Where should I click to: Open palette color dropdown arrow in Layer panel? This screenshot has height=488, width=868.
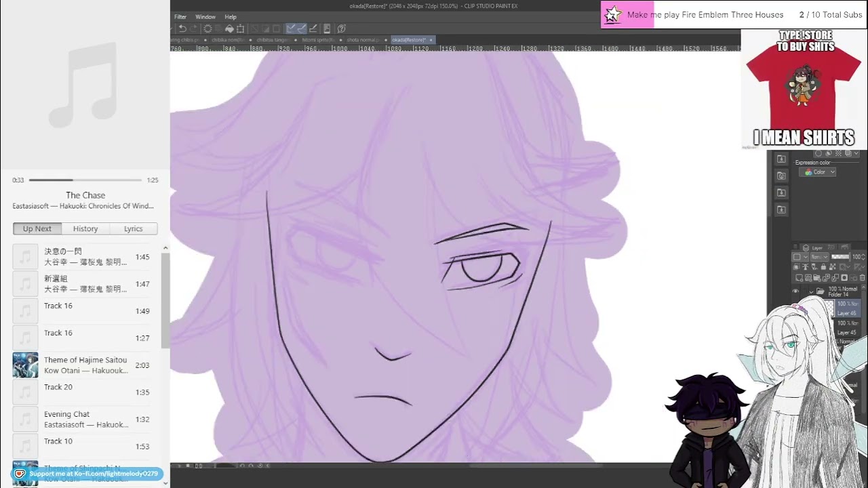point(806,257)
